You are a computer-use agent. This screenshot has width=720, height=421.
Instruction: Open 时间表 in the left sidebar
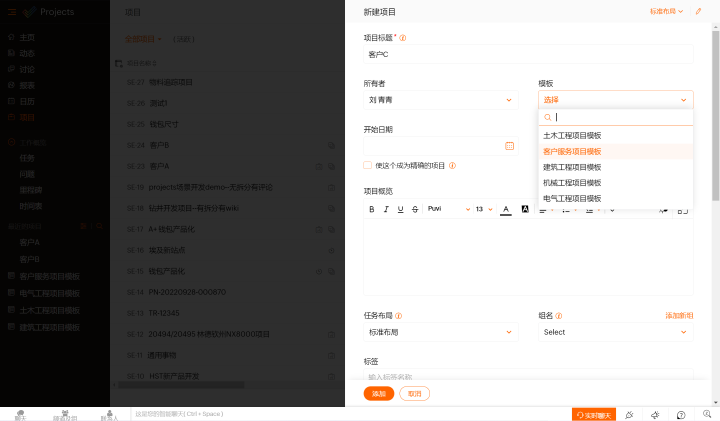tap(31, 207)
